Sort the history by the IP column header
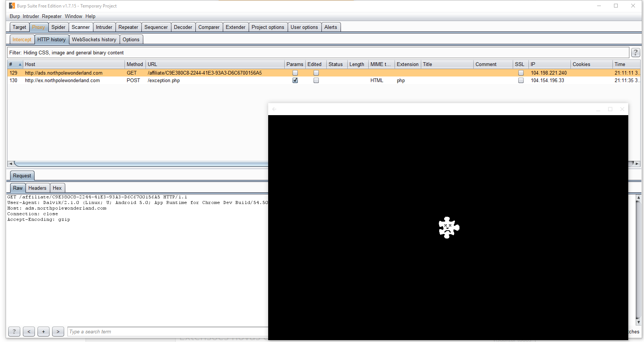Viewport: 644px width, 342px height. pos(549,64)
